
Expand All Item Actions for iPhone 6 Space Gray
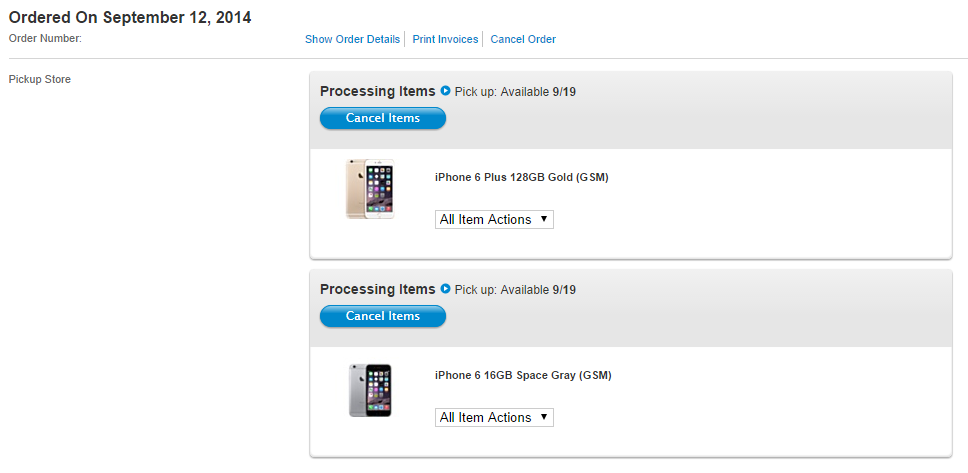pyautogui.click(x=494, y=417)
